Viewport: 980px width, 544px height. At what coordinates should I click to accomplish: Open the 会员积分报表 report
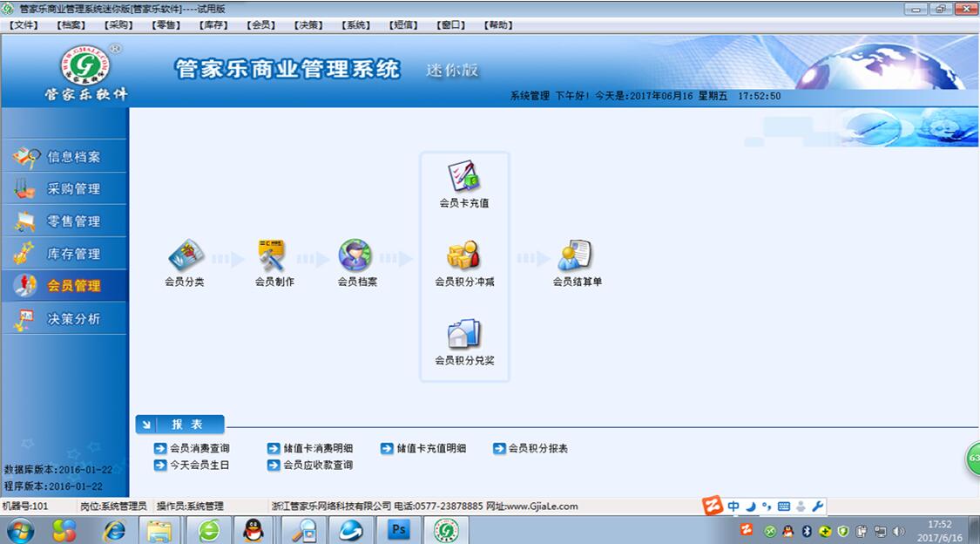531,448
